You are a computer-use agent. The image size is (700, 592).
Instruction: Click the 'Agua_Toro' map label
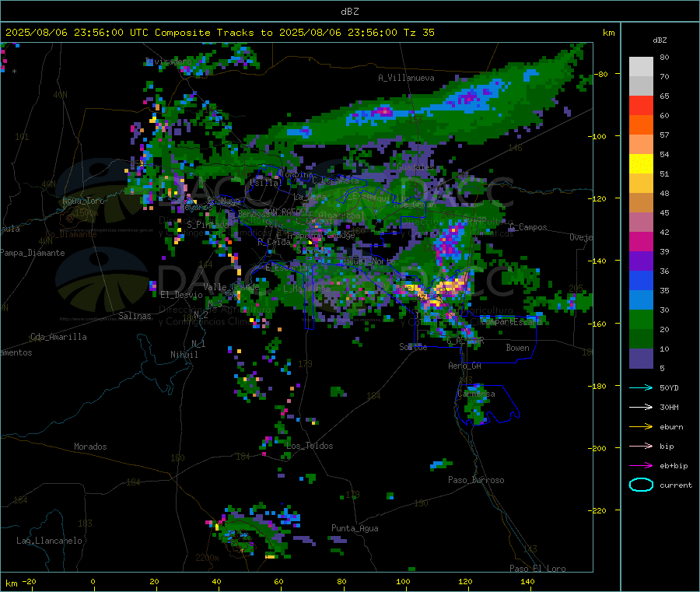83,201
